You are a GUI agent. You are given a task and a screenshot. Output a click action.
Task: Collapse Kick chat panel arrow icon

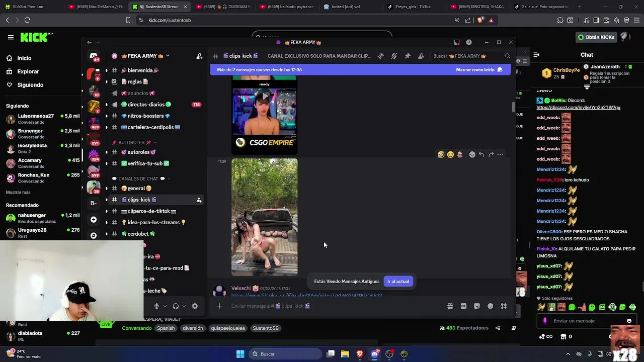point(536,55)
